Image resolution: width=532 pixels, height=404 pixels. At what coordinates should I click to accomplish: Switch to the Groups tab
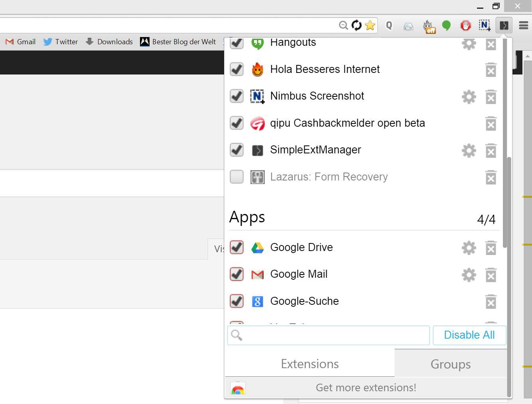click(451, 363)
